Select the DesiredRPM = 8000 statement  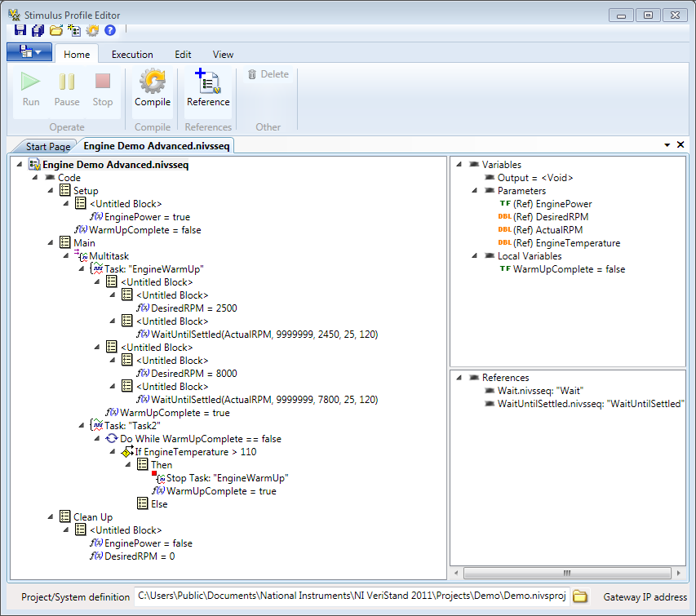pos(194,374)
